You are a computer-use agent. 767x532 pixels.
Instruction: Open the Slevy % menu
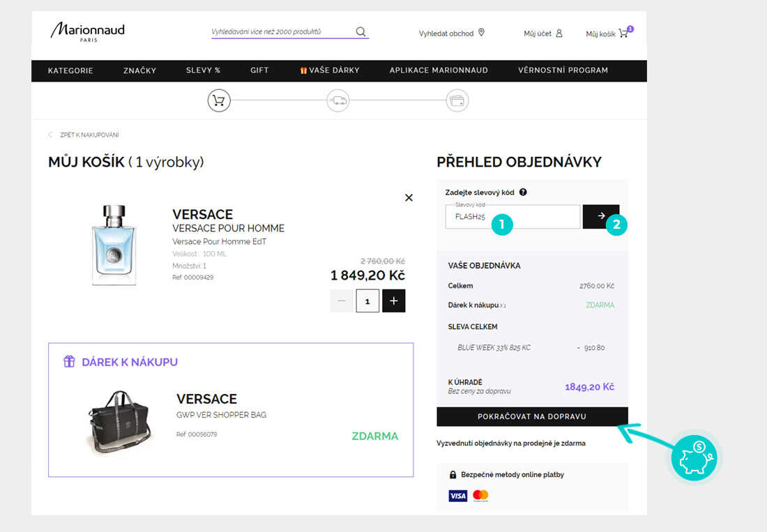click(203, 70)
